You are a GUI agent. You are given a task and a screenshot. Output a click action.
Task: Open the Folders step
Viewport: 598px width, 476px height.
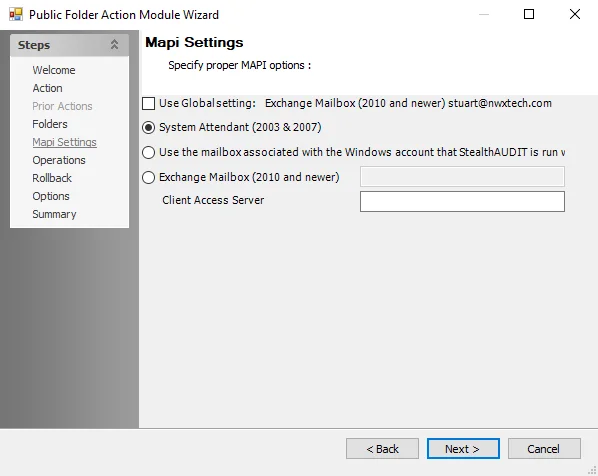point(50,124)
